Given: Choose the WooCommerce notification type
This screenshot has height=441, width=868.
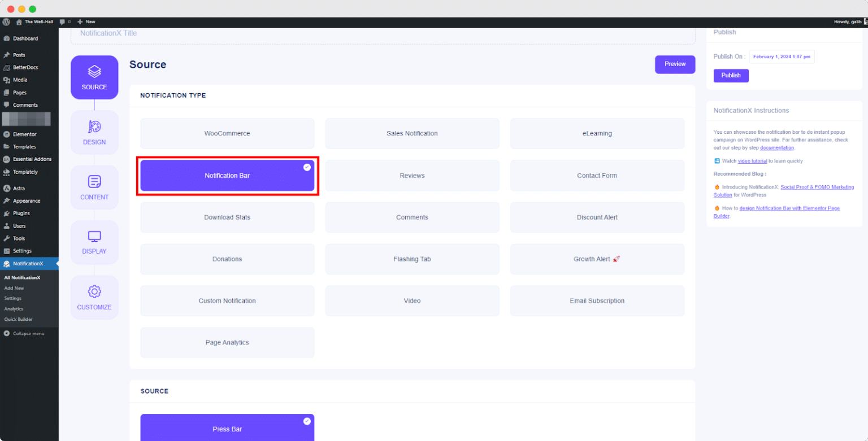Looking at the screenshot, I should coord(227,134).
